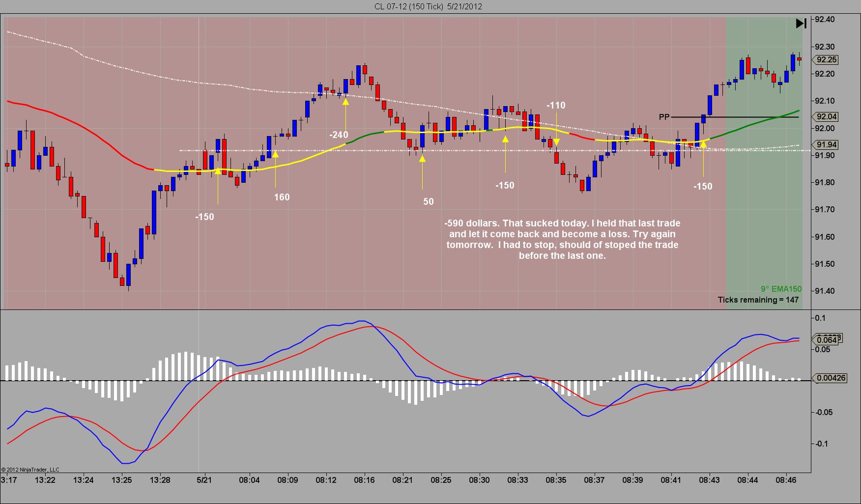The height and width of the screenshot is (504, 861).
Task: Click the 08:44 time axis label
Action: pyautogui.click(x=747, y=480)
